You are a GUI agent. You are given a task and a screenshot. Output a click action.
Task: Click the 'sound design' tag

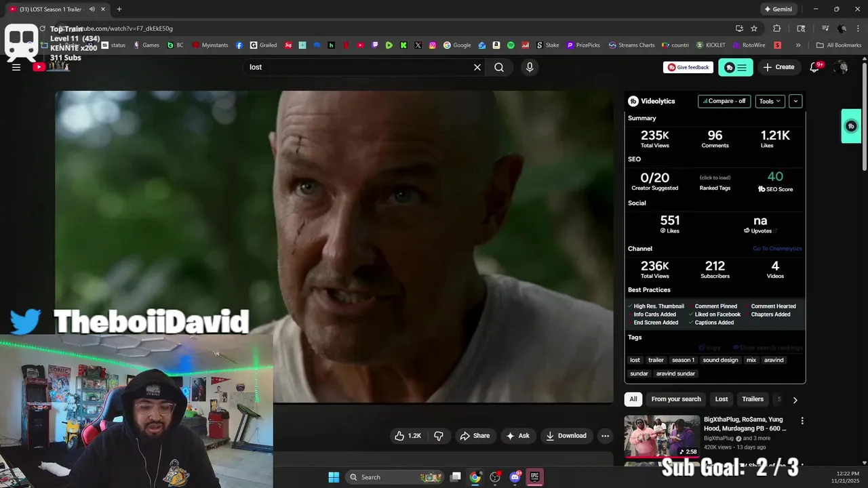pos(720,360)
